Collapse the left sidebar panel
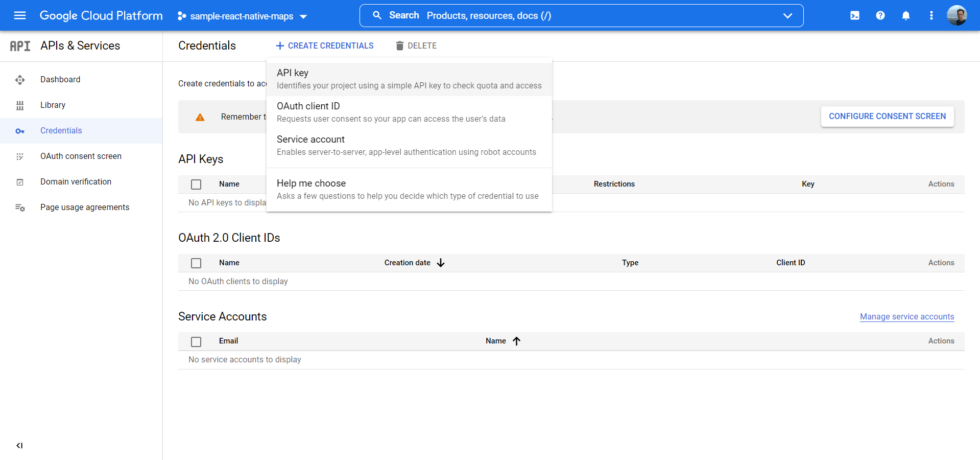 [x=19, y=446]
